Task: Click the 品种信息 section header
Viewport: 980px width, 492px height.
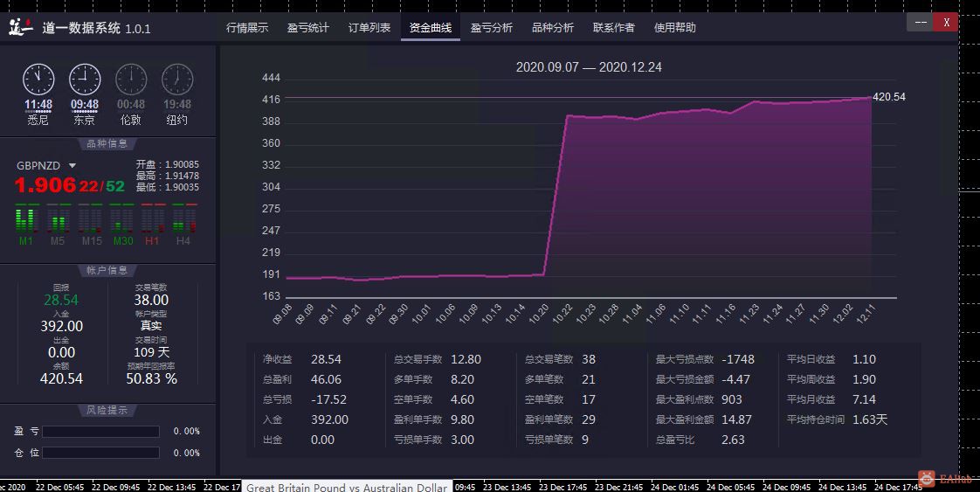Action: click(107, 144)
